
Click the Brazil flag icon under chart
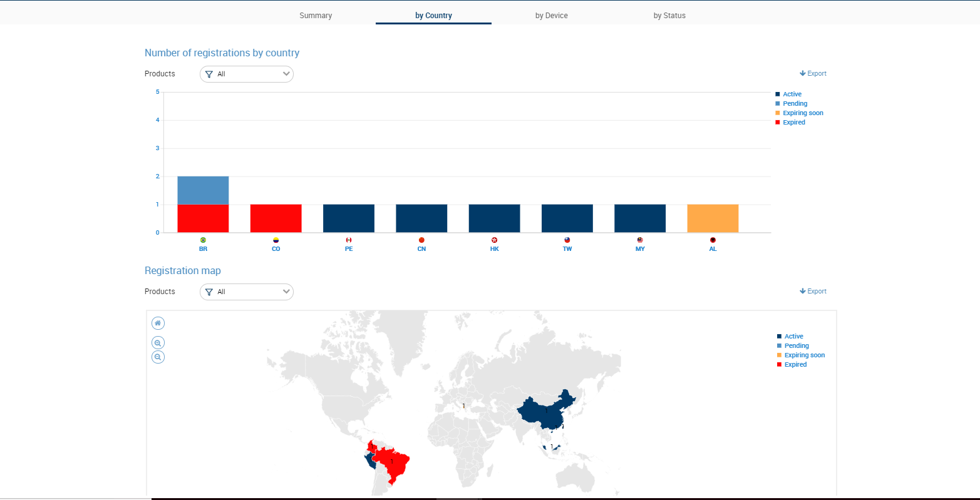click(203, 240)
